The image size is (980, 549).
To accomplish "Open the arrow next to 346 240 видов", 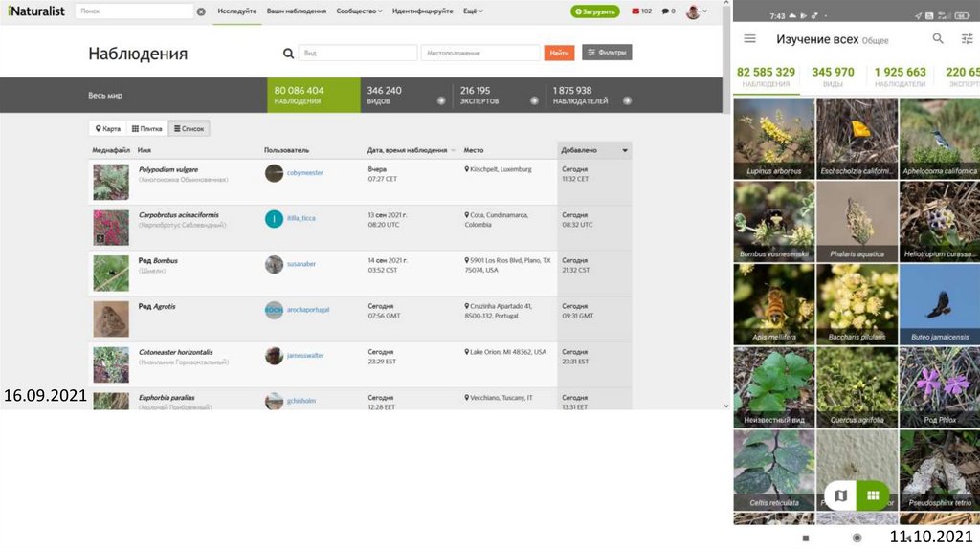I will tap(441, 100).
